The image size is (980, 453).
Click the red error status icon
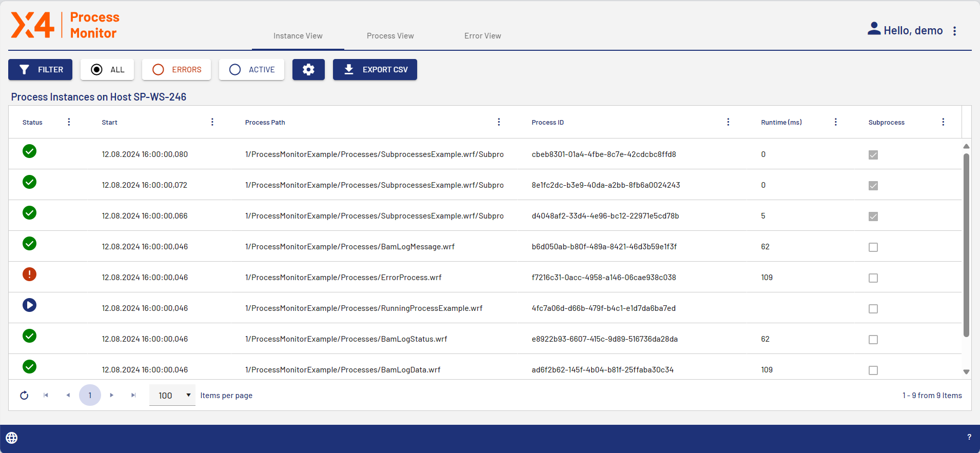pos(30,274)
